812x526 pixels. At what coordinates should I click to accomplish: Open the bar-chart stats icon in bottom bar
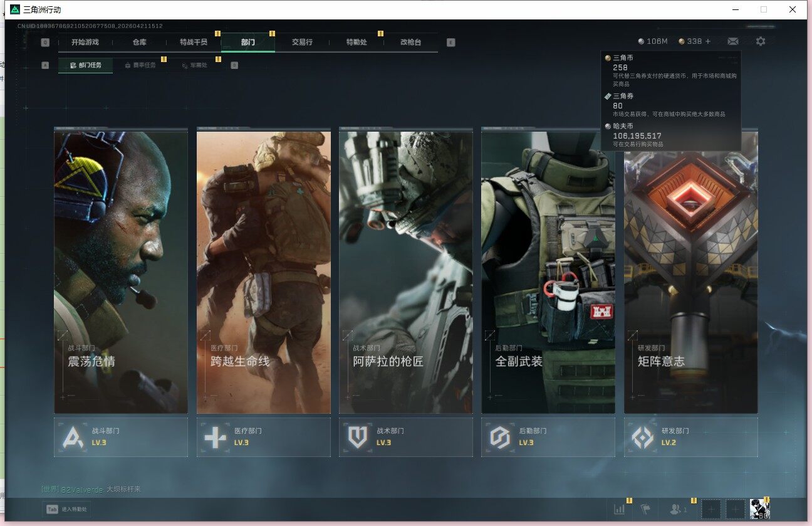click(x=620, y=510)
